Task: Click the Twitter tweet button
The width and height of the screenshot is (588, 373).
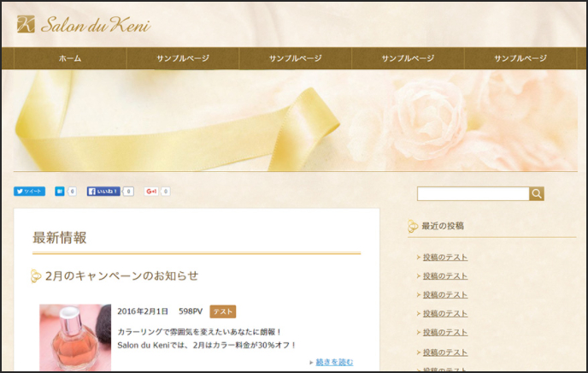Action: click(x=30, y=192)
